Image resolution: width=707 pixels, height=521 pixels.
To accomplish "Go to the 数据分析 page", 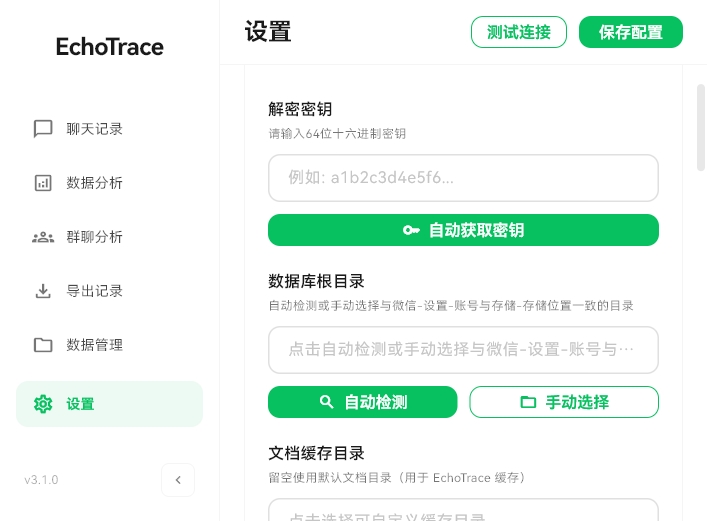I will pos(95,183).
